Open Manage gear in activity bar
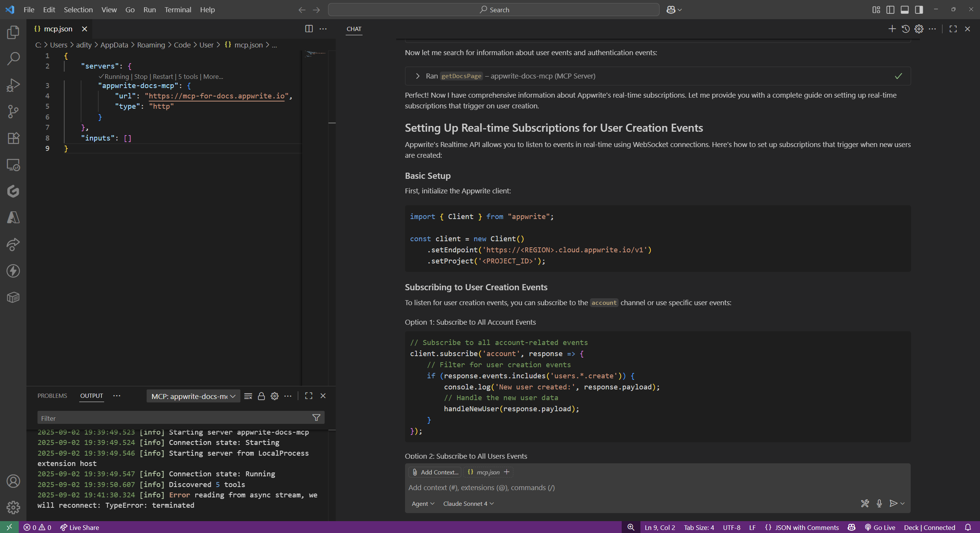The height and width of the screenshot is (533, 980). click(13, 507)
